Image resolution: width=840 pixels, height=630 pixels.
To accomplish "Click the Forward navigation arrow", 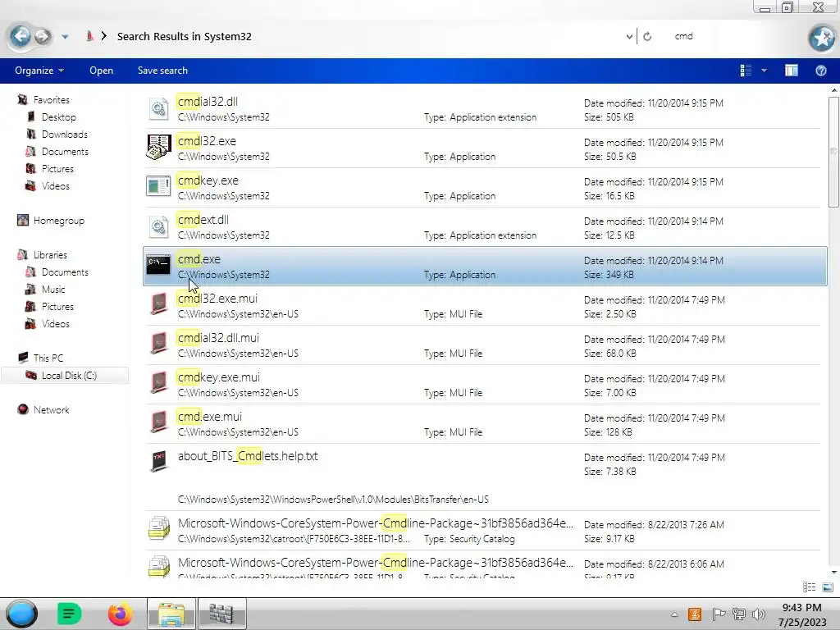I will (43, 36).
